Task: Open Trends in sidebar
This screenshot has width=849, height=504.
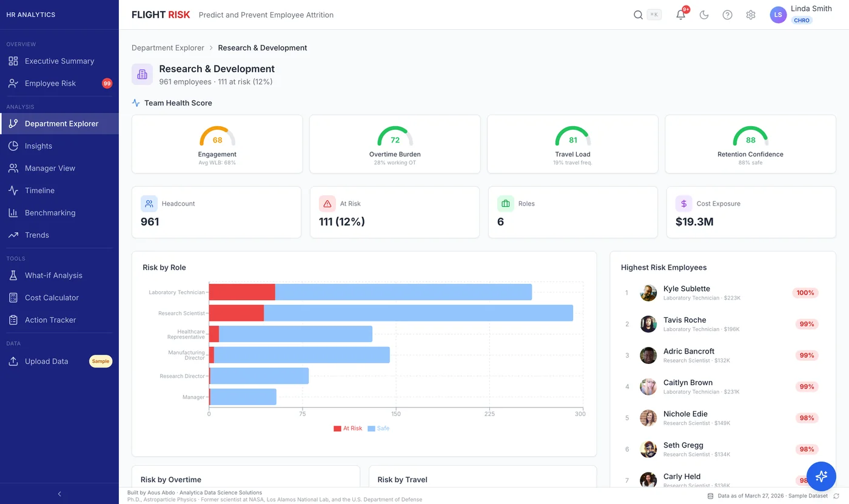Action: 59,235
